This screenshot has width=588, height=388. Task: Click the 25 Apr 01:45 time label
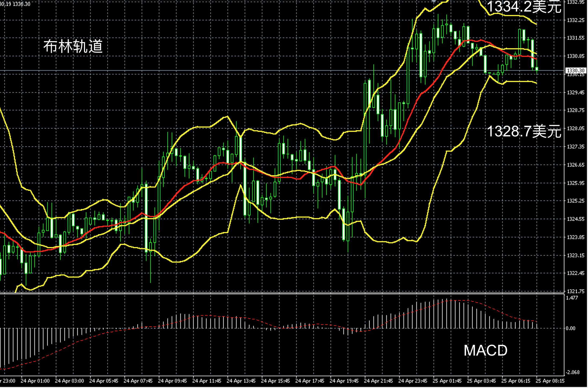click(x=447, y=381)
